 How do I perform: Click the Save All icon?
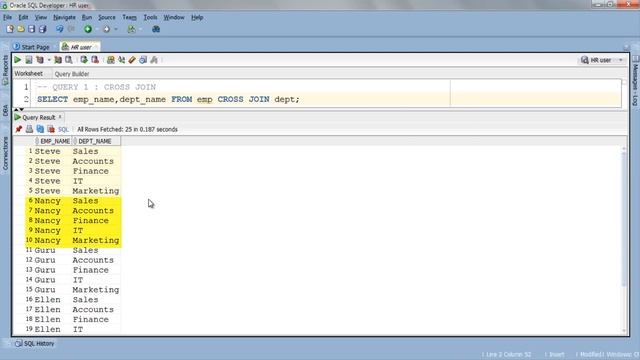42,29
